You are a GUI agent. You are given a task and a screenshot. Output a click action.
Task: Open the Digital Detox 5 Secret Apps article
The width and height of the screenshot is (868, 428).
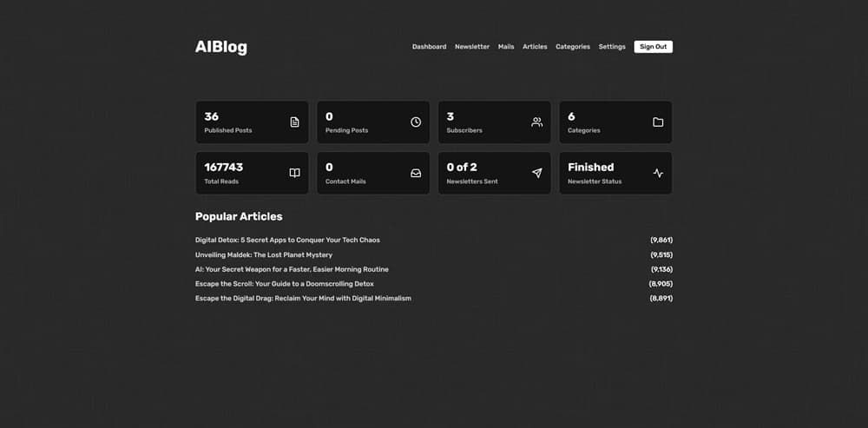(287, 240)
